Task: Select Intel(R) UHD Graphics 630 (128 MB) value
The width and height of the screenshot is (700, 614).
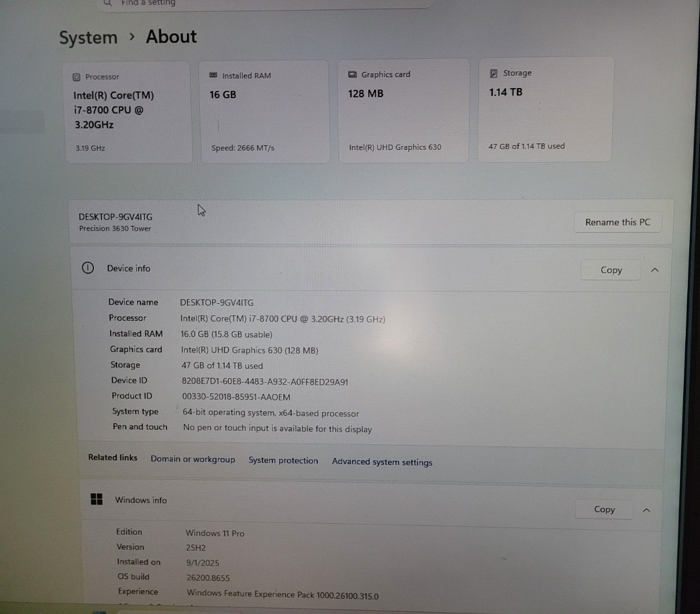Action: [249, 350]
